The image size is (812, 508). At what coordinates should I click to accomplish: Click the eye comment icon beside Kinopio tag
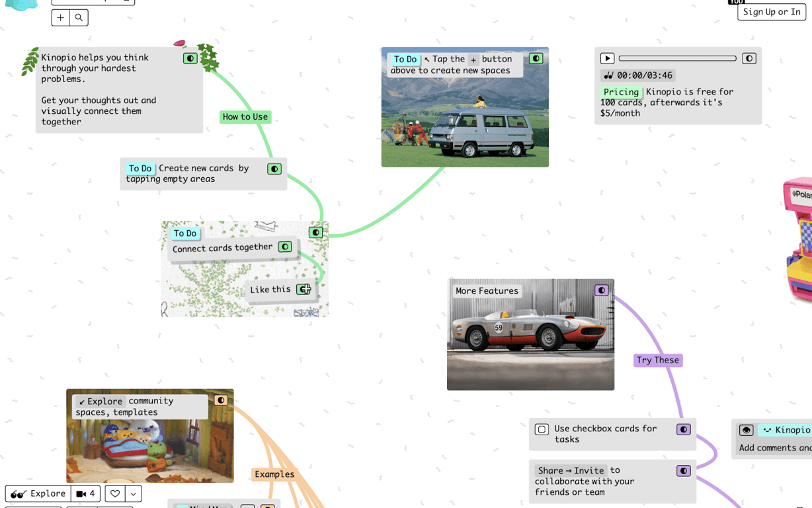click(x=747, y=430)
